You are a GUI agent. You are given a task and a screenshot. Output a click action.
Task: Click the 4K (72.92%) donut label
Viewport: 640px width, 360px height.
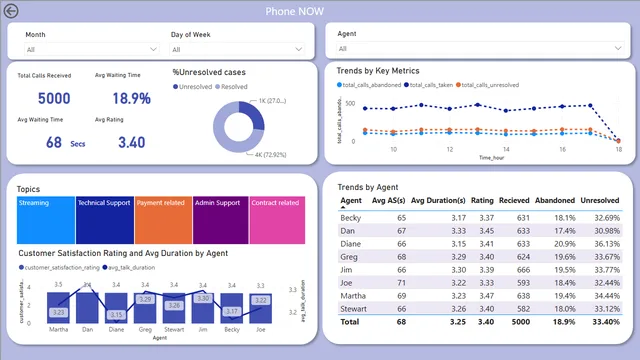271,155
